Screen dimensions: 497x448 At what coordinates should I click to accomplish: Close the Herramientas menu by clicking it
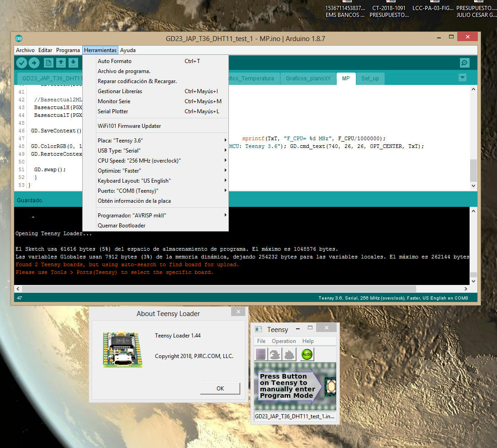coord(100,50)
